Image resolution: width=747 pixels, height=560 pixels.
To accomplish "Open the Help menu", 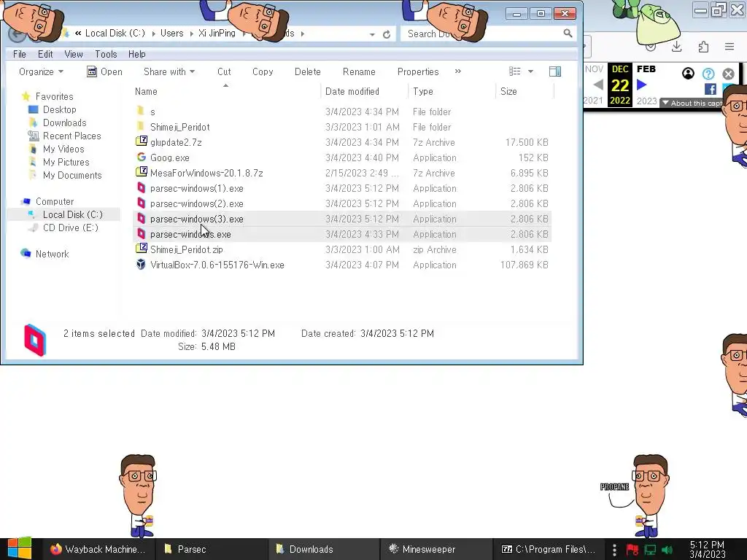I will coord(136,54).
